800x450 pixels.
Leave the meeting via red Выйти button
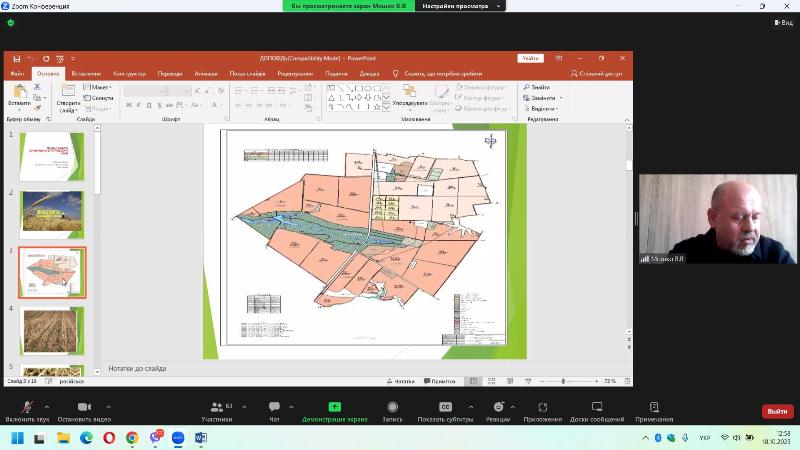point(776,411)
